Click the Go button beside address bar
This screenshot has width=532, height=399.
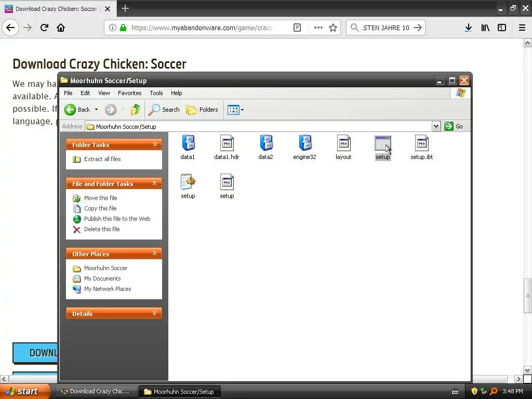point(454,126)
